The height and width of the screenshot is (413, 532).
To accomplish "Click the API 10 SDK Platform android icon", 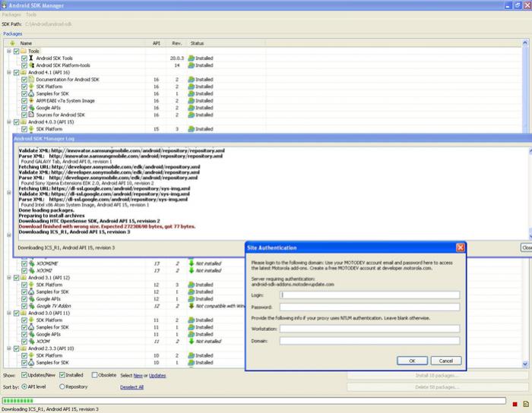I will click(32, 355).
